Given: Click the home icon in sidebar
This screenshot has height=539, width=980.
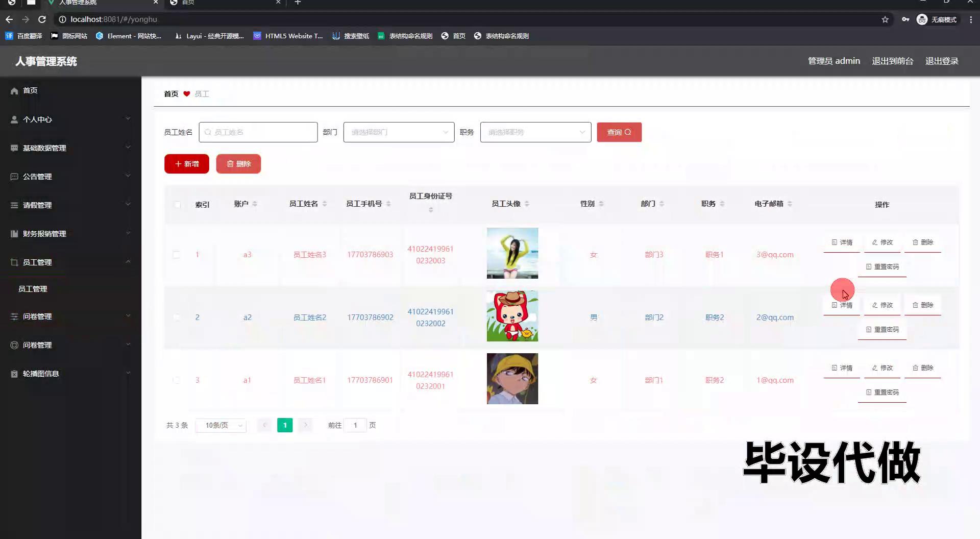Looking at the screenshot, I should (14, 91).
